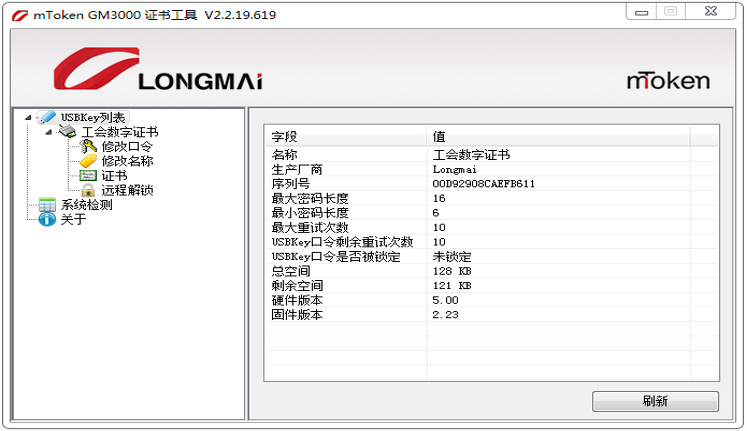Click the yellow tag icon for 修改名称
This screenshot has width=747, height=431.
[x=88, y=161]
